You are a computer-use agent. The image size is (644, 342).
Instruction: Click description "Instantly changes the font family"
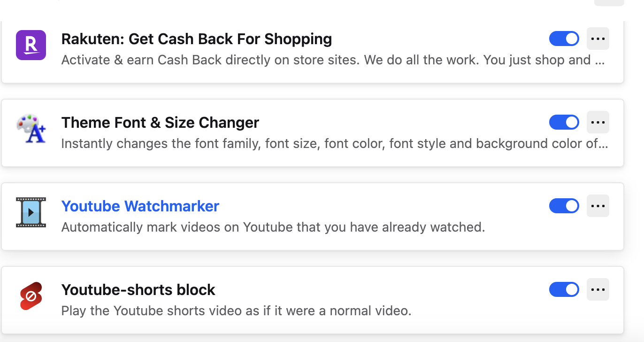334,144
